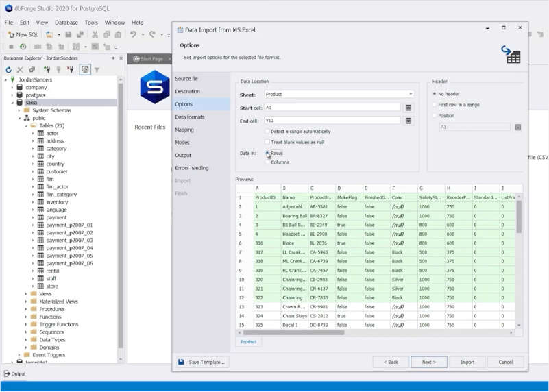This screenshot has width=549, height=392.
Task: Expand the actor table node
Action: (x=33, y=134)
